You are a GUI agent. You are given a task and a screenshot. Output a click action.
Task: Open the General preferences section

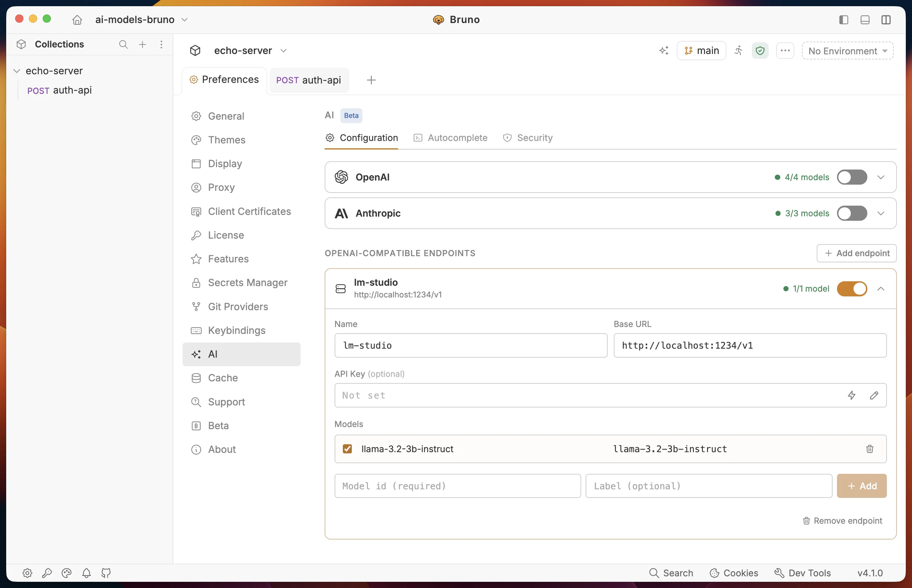click(241, 116)
